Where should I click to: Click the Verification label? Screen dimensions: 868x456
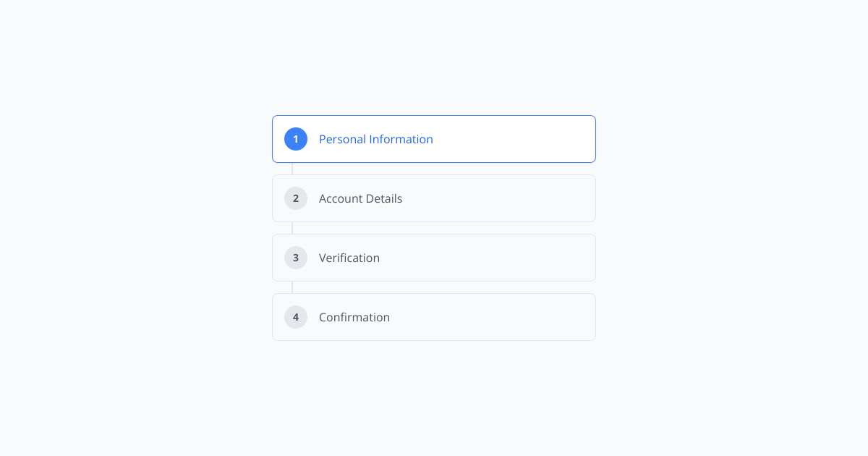tap(349, 258)
